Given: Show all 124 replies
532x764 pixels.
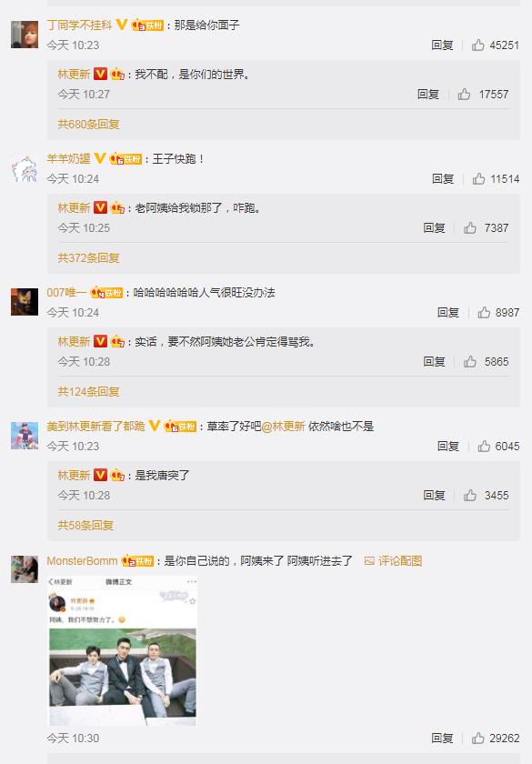Looking at the screenshot, I should coord(89,392).
